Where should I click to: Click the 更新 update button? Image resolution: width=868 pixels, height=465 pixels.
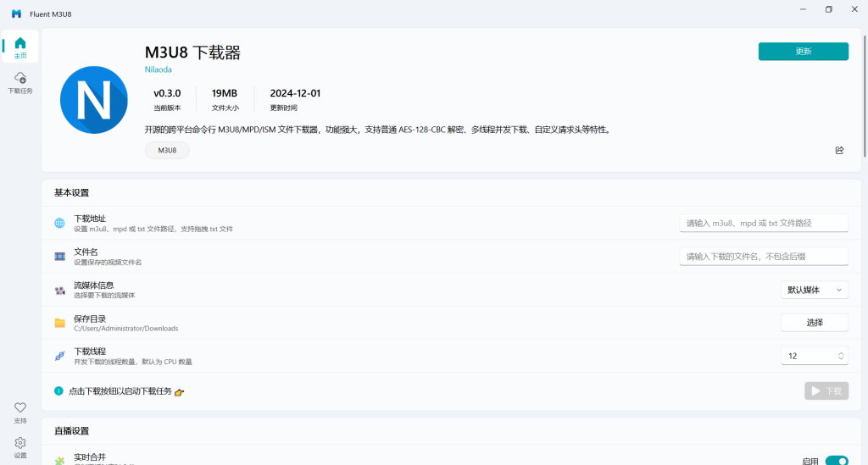point(803,52)
